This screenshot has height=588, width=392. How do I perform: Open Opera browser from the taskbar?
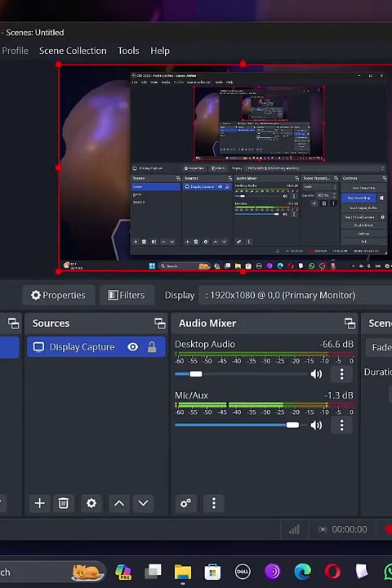332,572
